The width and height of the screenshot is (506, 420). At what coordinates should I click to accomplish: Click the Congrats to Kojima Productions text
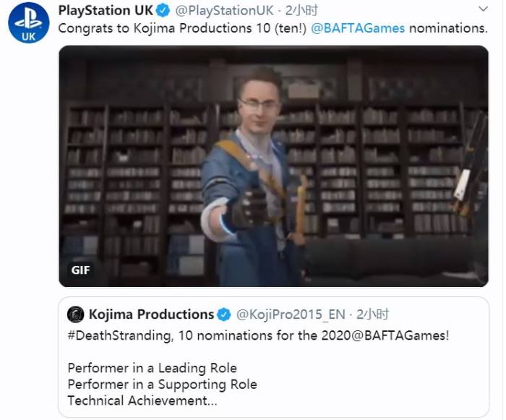pos(155,28)
